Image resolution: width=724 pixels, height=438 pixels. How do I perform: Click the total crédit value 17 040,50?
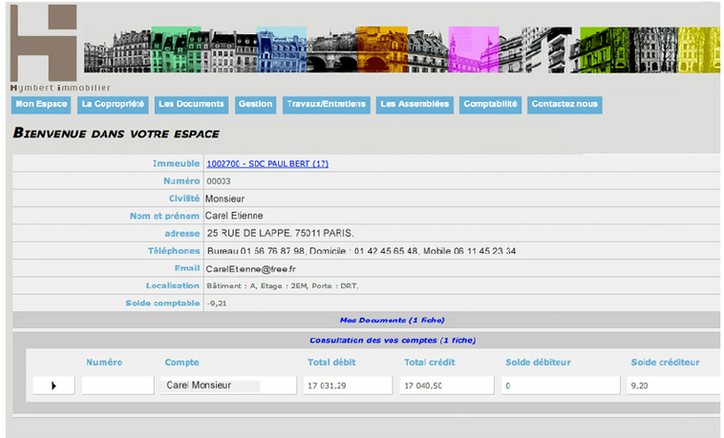[423, 386]
